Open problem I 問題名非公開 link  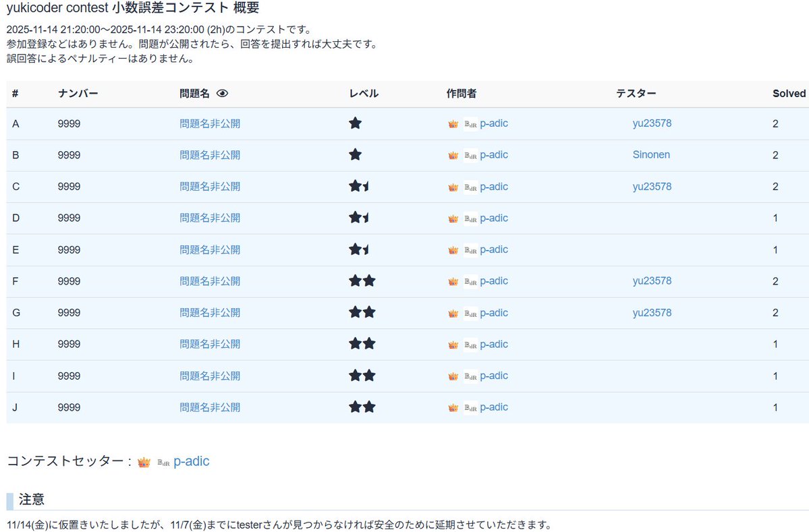coord(209,376)
